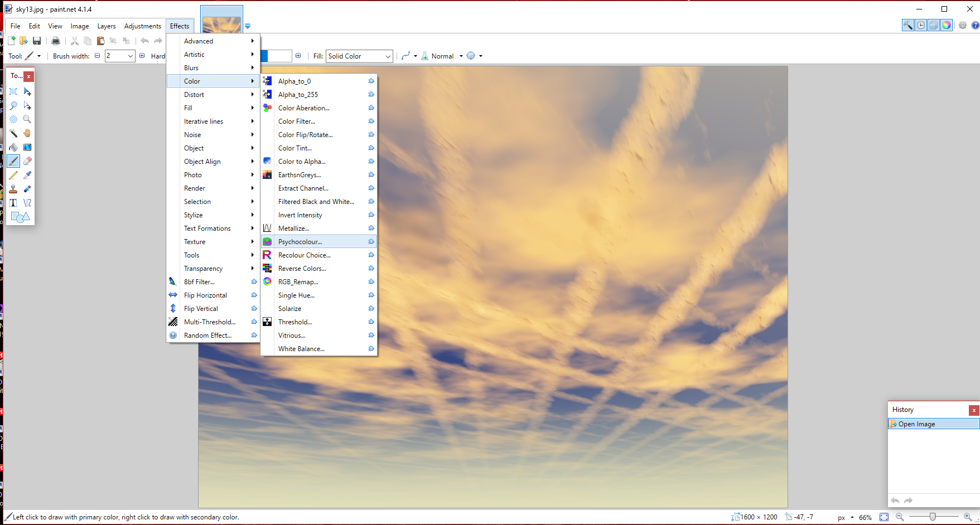Toggle the Colors window visibility
This screenshot has height=525, width=980.
(x=947, y=25)
